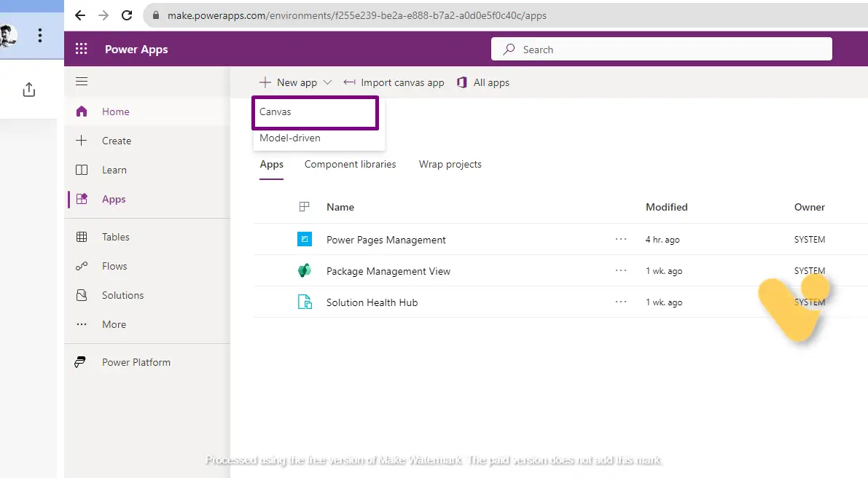Expand the New app dropdown chevron
This screenshot has height=478, width=868.
click(x=328, y=82)
